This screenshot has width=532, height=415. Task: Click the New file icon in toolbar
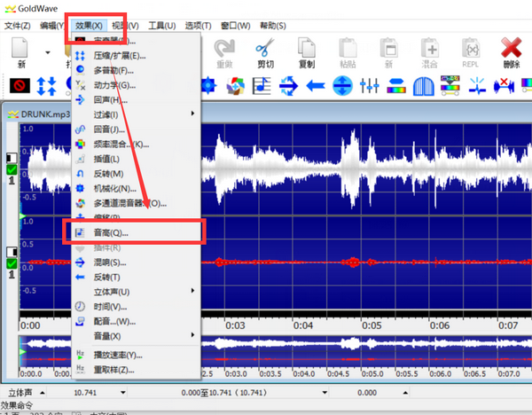click(x=20, y=48)
